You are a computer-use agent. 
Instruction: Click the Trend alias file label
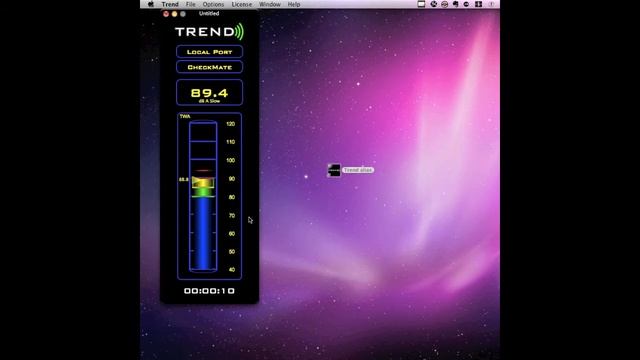click(358, 170)
